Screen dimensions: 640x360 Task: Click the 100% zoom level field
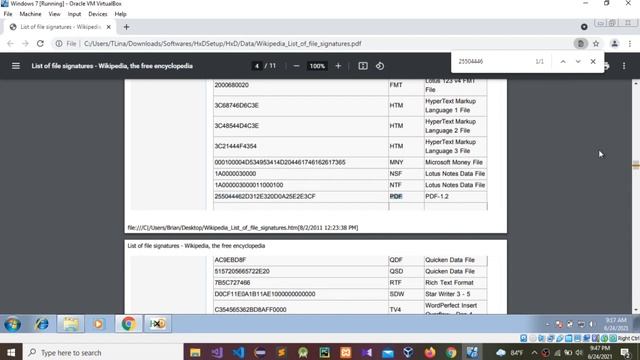317,66
